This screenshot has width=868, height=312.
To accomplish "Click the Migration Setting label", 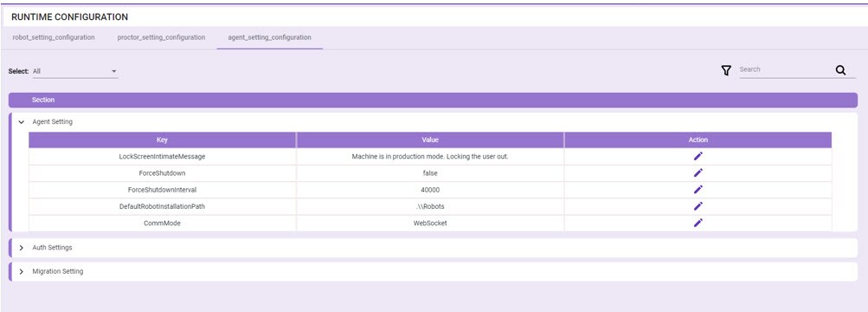I will tap(58, 271).
